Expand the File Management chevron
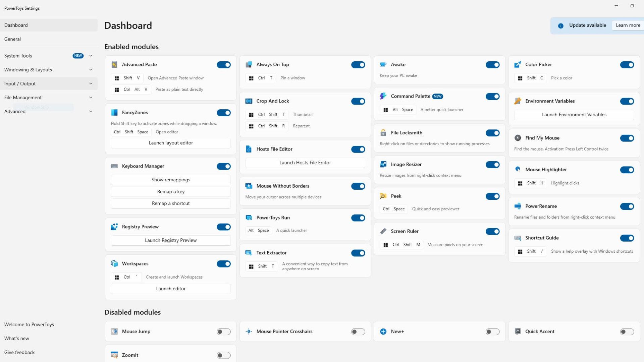644x362 pixels. point(91,98)
